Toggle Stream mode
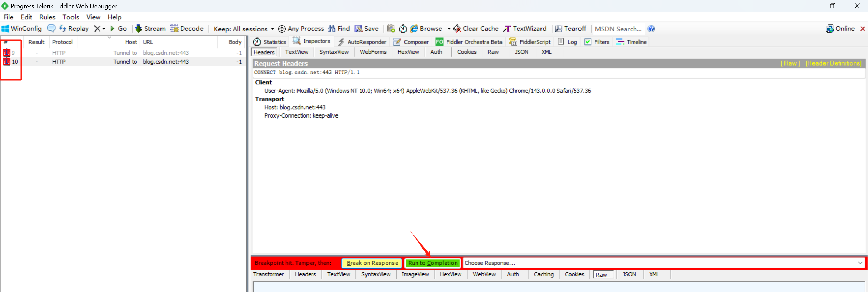This screenshot has height=292, width=868. 150,29
